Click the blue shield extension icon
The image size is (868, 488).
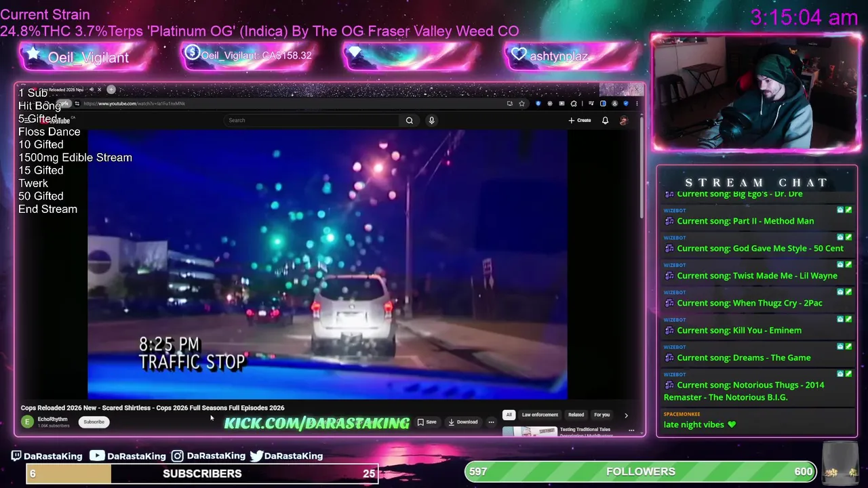tap(538, 103)
